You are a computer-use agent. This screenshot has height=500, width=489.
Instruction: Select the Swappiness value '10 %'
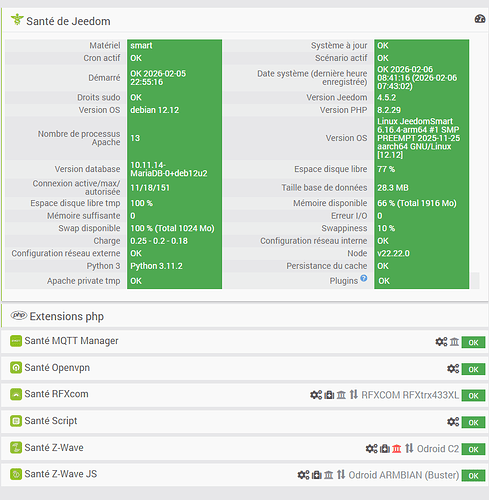point(386,228)
